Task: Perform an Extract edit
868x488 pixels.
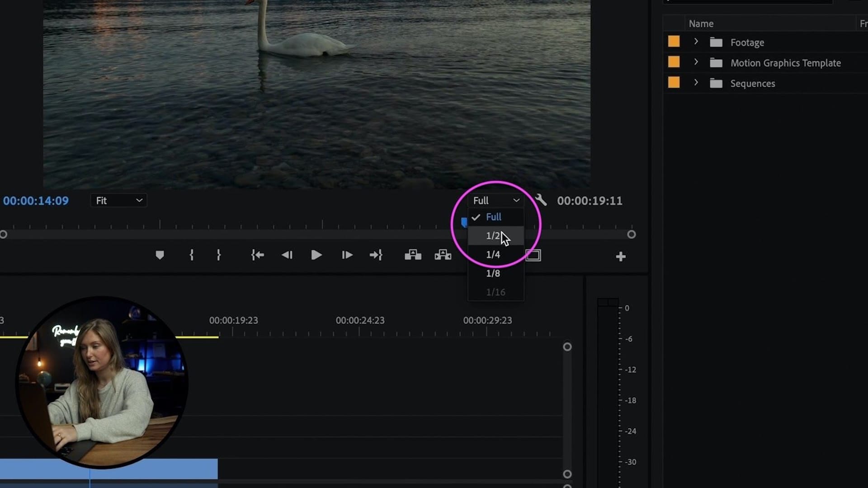Action: [443, 255]
